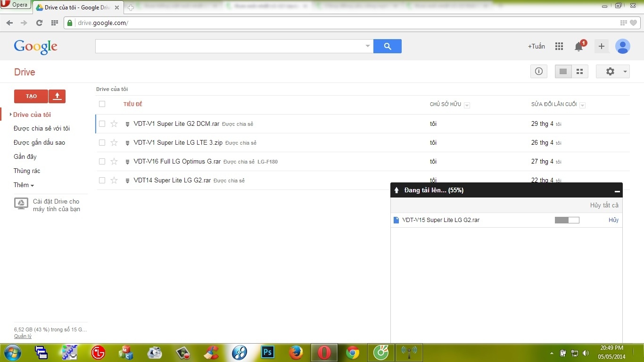Switch to grid view layout

click(x=580, y=72)
